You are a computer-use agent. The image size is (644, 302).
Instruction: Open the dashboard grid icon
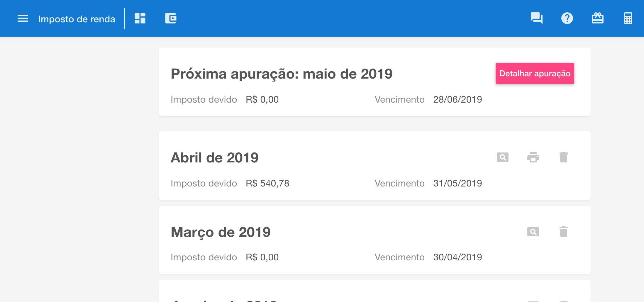point(140,18)
